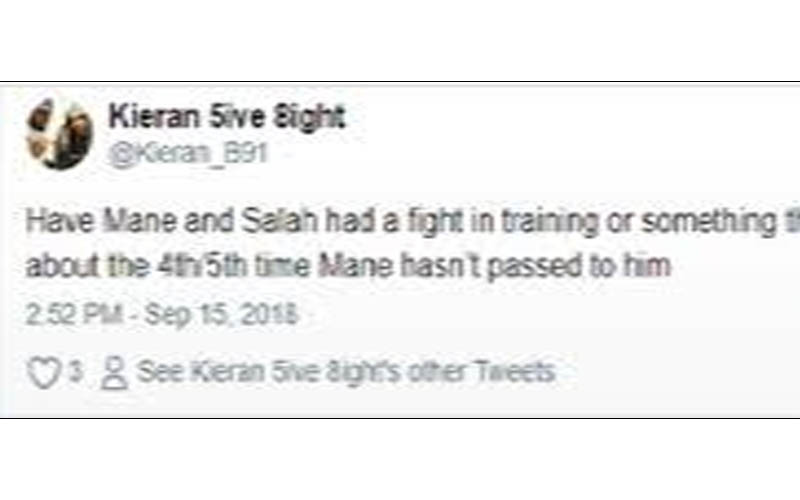Open the "Kieran 5ive 8ight" display name
This screenshot has width=800, height=500.
point(228,118)
